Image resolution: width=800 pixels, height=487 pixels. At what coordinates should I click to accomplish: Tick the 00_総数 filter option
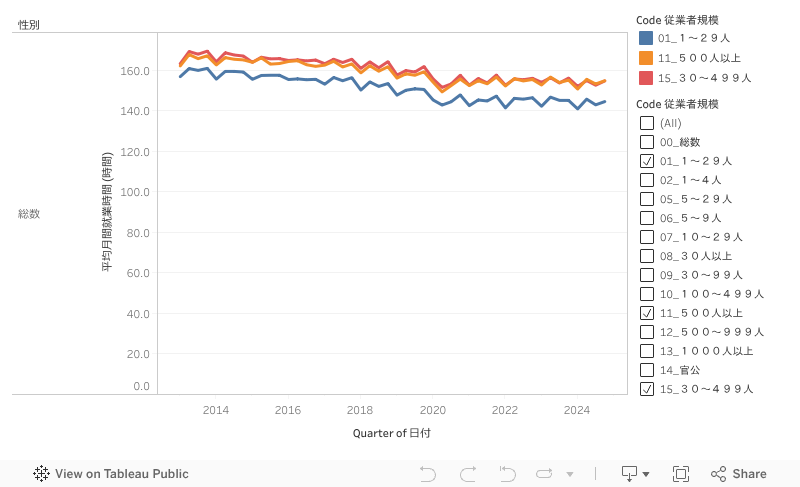pos(647,142)
